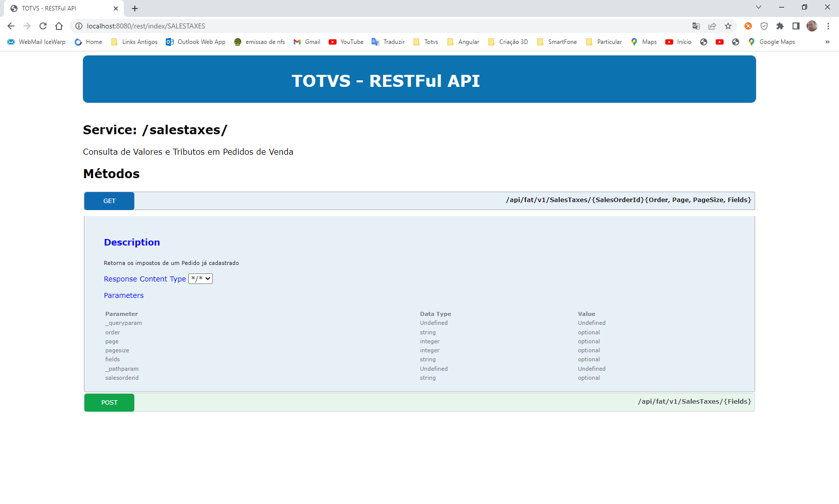The width and height of the screenshot is (839, 504).
Task: Open the Traduzir bookmark
Action: click(388, 42)
